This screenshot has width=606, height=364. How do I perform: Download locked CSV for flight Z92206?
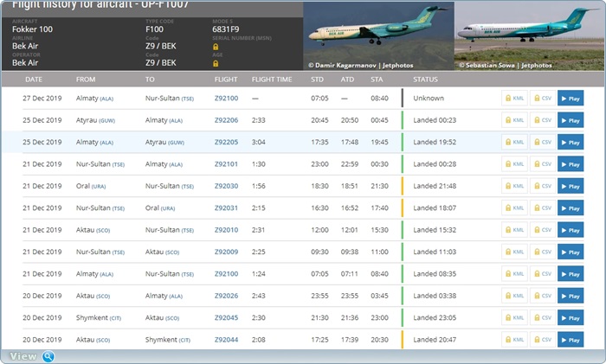(x=543, y=120)
